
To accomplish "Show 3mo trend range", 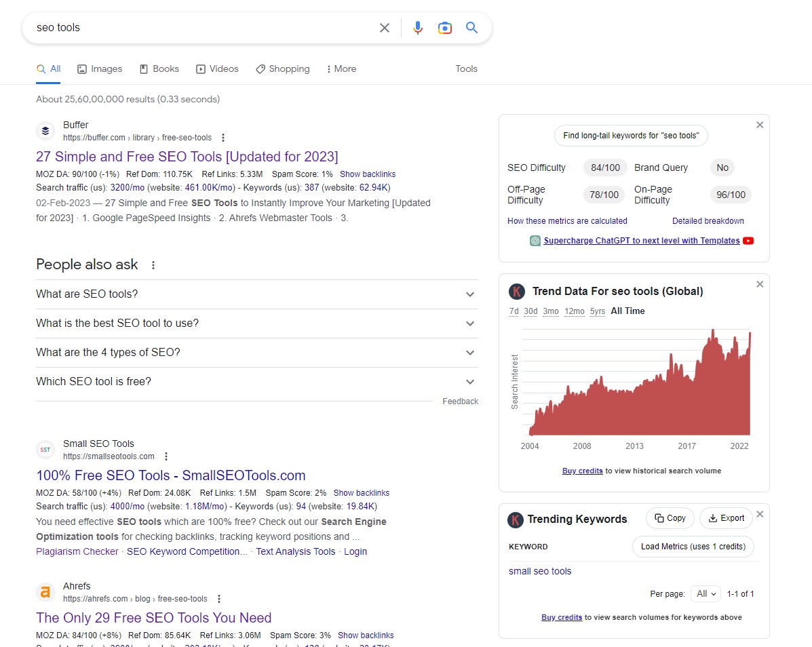I will 550,311.
